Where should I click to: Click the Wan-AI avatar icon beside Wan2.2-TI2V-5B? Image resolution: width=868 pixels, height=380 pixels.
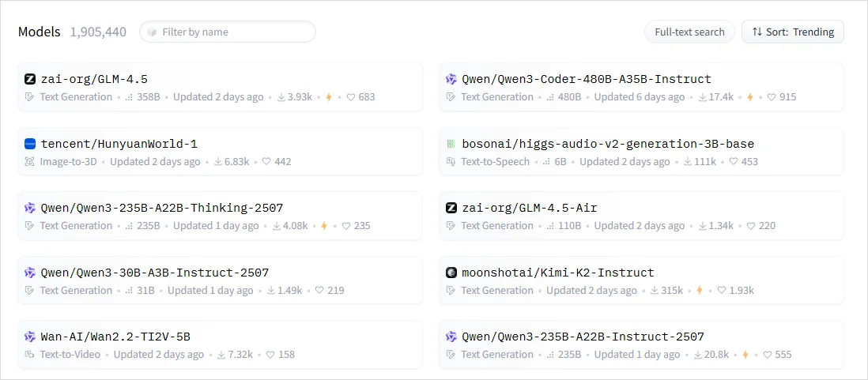click(x=30, y=337)
